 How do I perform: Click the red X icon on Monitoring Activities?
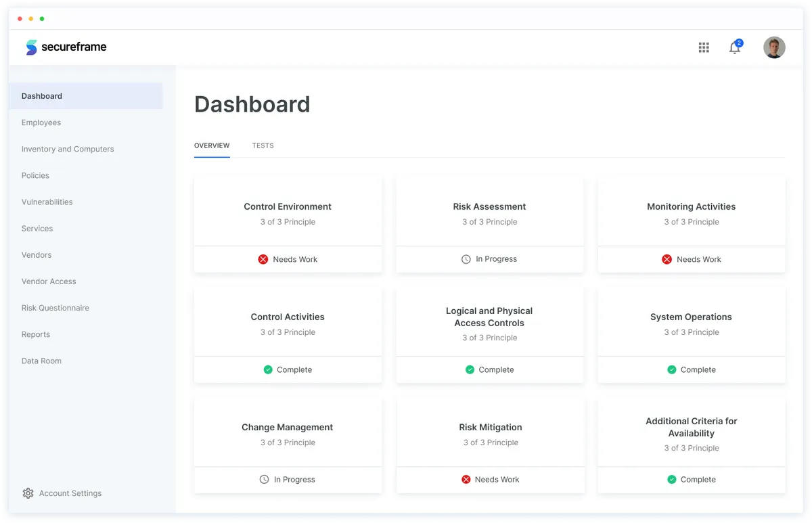pos(667,259)
